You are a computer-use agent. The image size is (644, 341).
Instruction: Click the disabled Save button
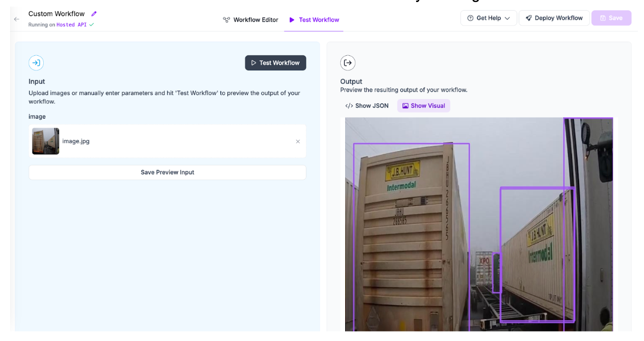(611, 18)
